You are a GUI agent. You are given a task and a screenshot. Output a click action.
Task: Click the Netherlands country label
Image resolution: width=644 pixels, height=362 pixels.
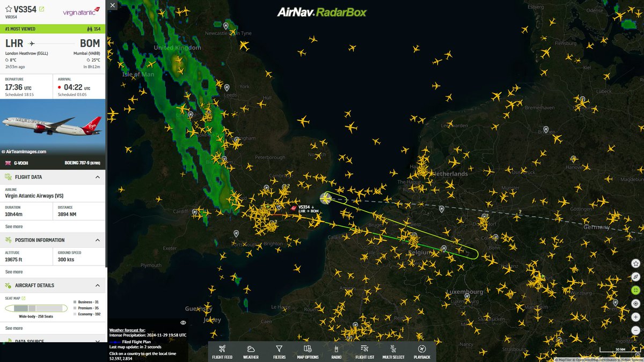451,174
